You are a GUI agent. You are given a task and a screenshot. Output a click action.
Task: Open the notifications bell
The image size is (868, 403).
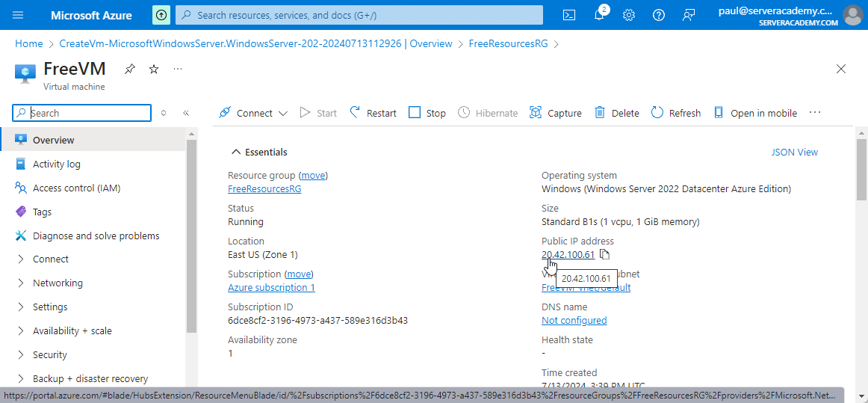(599, 15)
